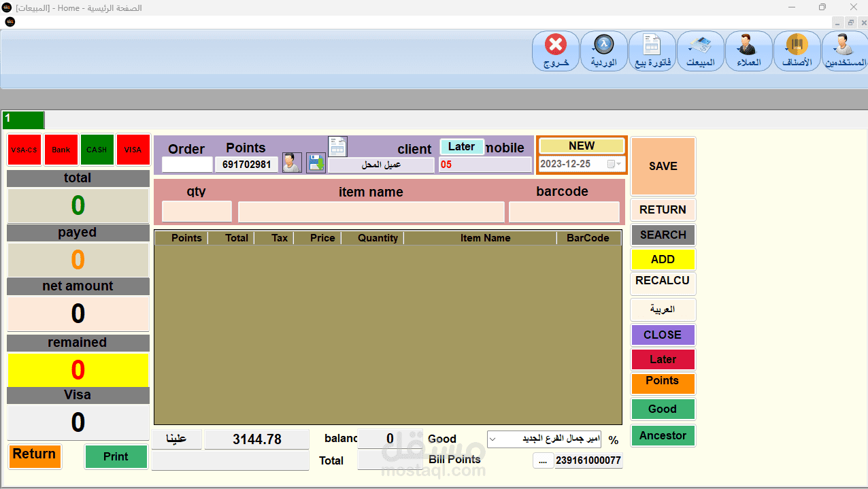
Task: Click the yellow ADD button
Action: pyautogui.click(x=663, y=259)
